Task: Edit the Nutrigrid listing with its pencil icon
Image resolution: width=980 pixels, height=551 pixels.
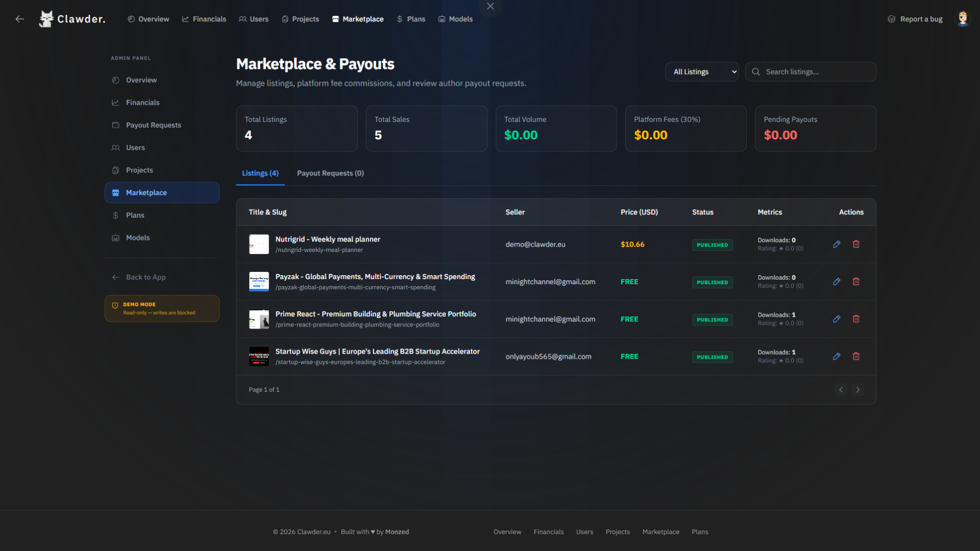Action: click(x=837, y=244)
